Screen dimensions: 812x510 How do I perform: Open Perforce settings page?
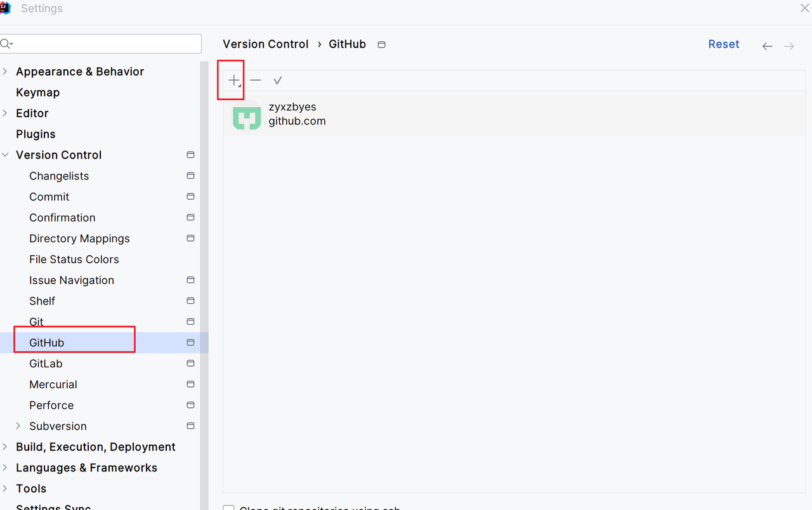tap(51, 405)
